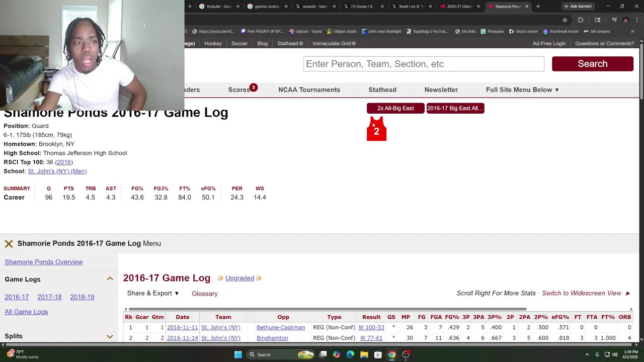Expand the Splits sidebar section
644x362 pixels.
(x=110, y=336)
